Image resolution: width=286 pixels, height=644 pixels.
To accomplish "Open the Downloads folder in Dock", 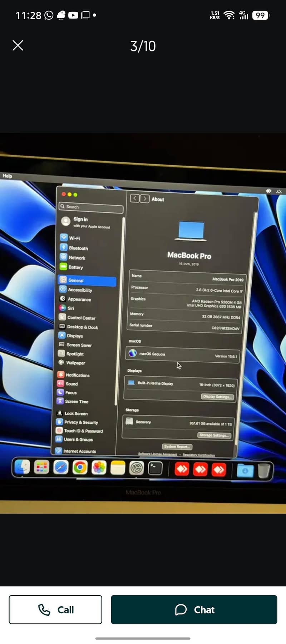I will [245, 471].
